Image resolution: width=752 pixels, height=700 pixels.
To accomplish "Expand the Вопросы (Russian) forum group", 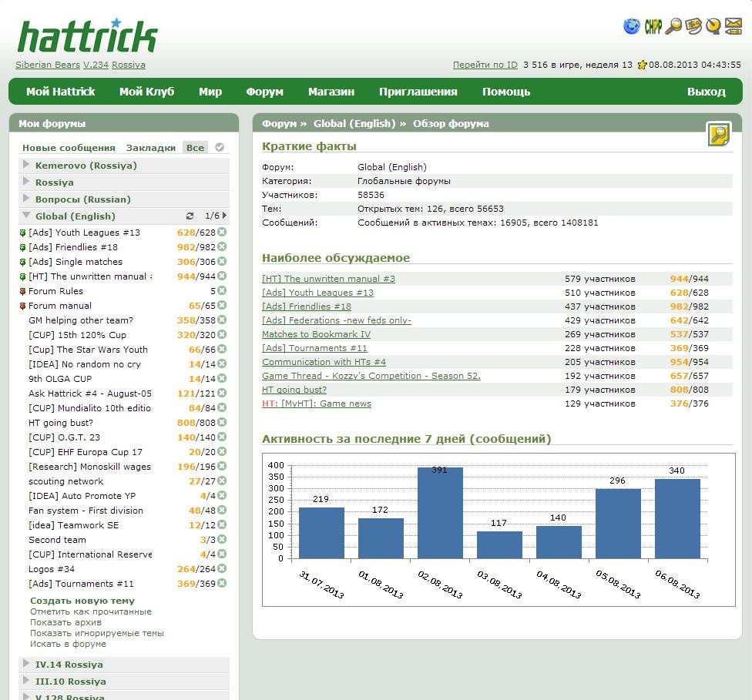I will (26, 198).
